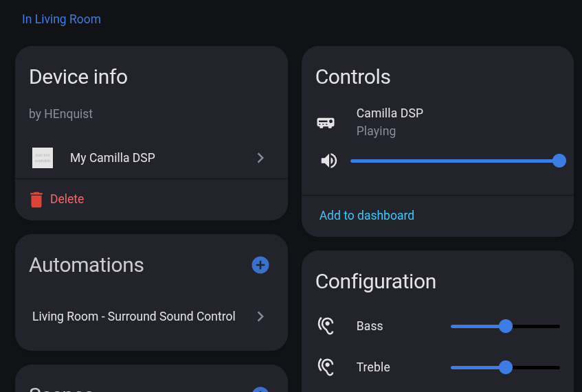This screenshot has width=582, height=392.
Task: Click the Camilla DSP Playing entity row
Action: [x=390, y=122]
